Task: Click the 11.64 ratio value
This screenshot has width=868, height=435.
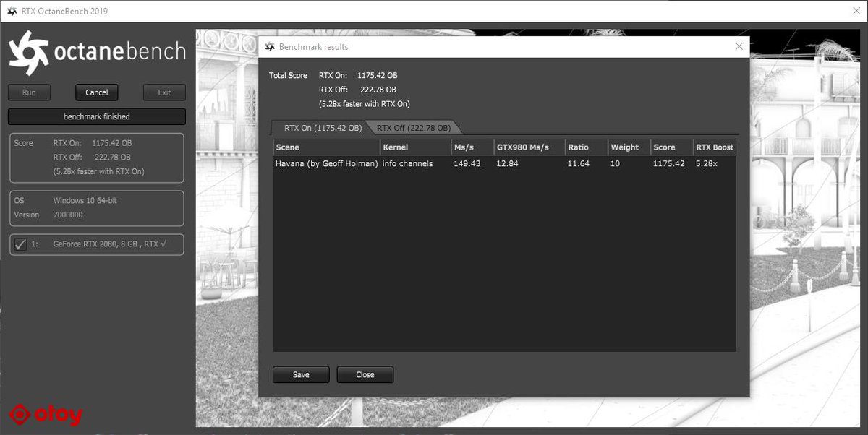Action: (579, 163)
